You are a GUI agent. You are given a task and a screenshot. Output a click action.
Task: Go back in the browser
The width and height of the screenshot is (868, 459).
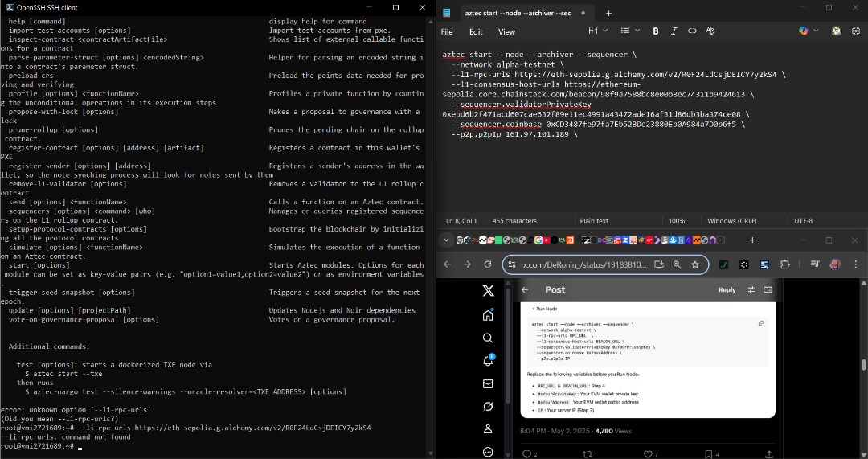[448, 264]
